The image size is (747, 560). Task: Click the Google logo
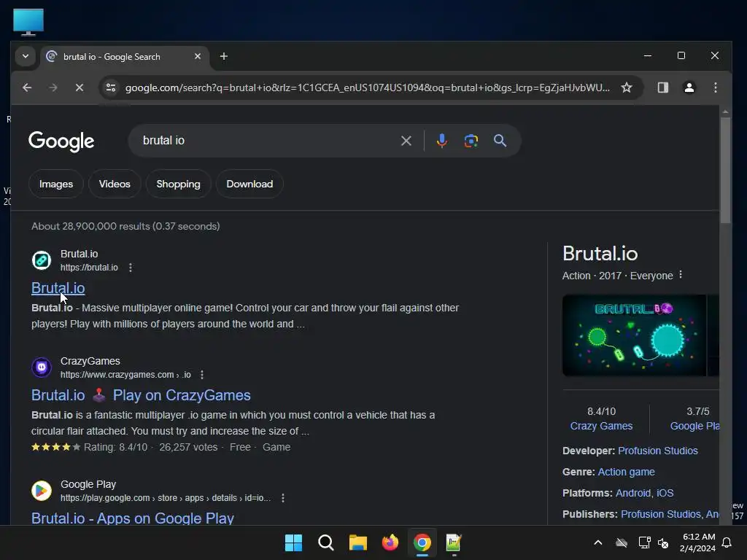coord(61,141)
